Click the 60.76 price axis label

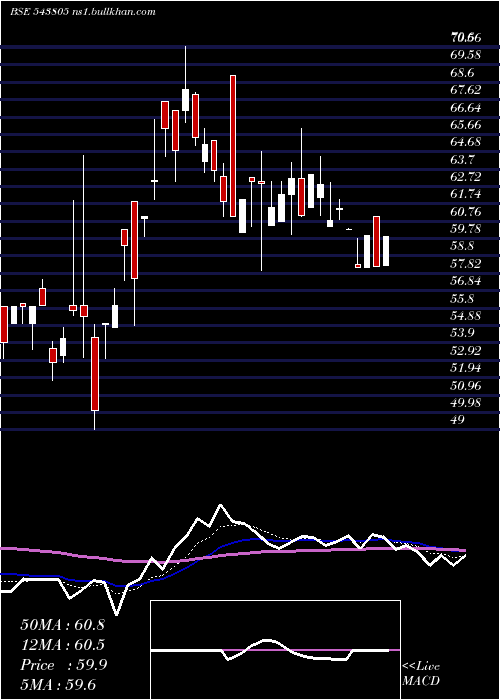coord(466,212)
